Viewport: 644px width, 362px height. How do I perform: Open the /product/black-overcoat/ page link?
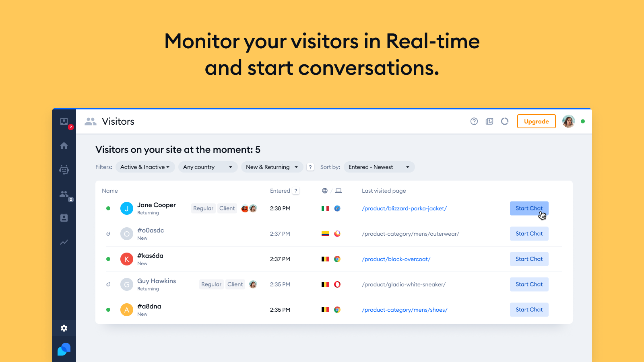[396, 259]
